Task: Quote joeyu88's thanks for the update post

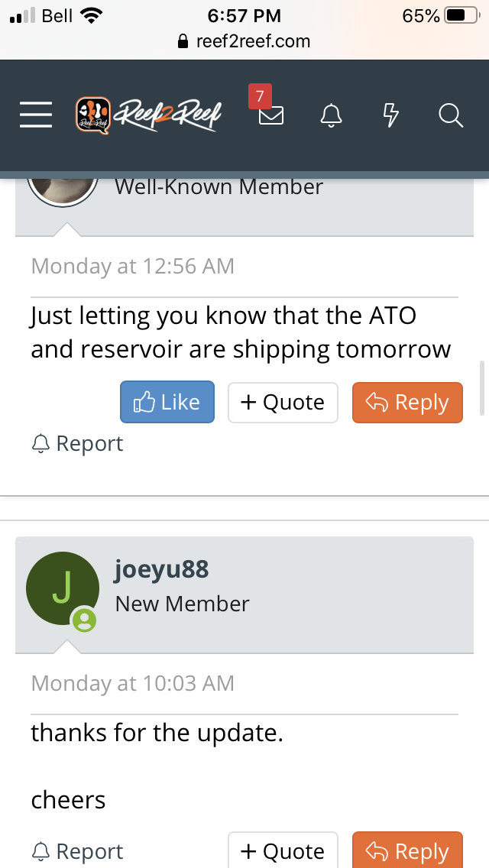Action: point(283,851)
